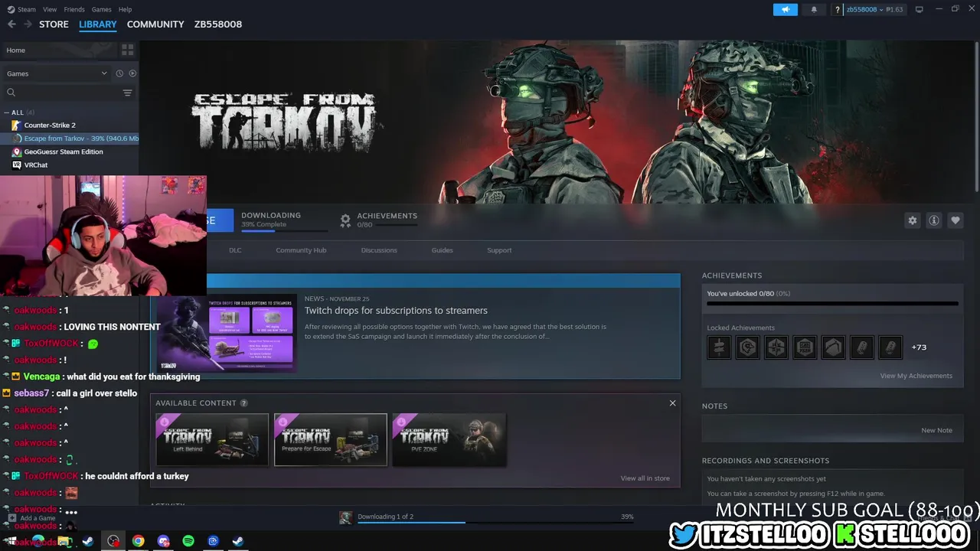
Task: Open the DLC tab
Action: [x=235, y=250]
